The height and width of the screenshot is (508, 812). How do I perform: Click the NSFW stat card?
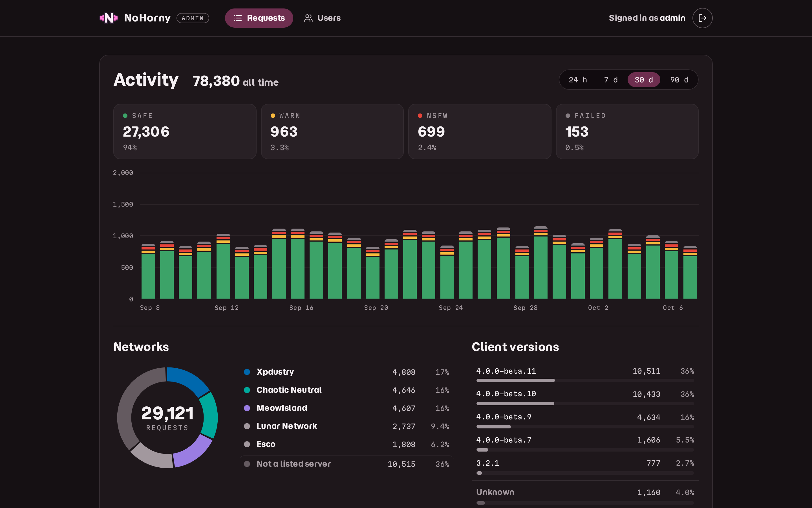pyautogui.click(x=480, y=131)
